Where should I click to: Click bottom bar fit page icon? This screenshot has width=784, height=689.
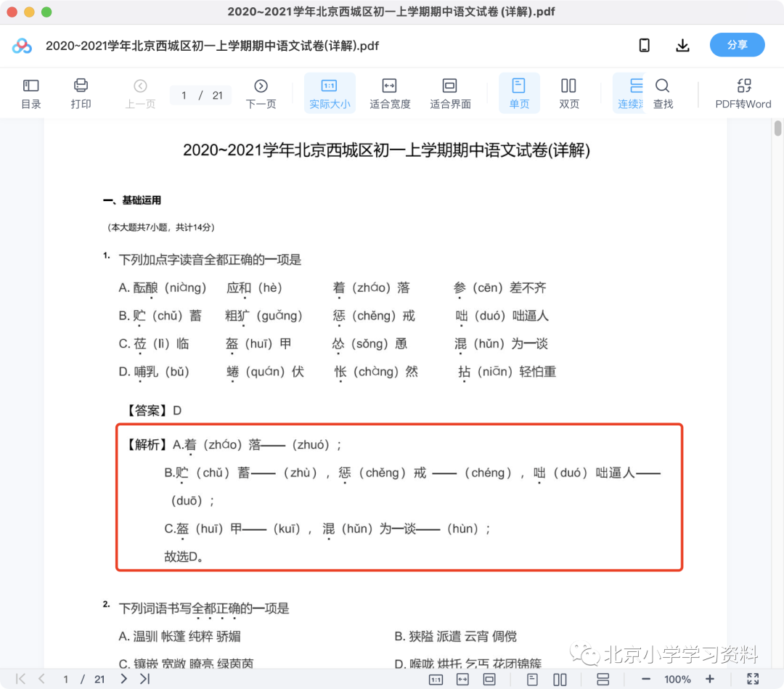click(489, 679)
